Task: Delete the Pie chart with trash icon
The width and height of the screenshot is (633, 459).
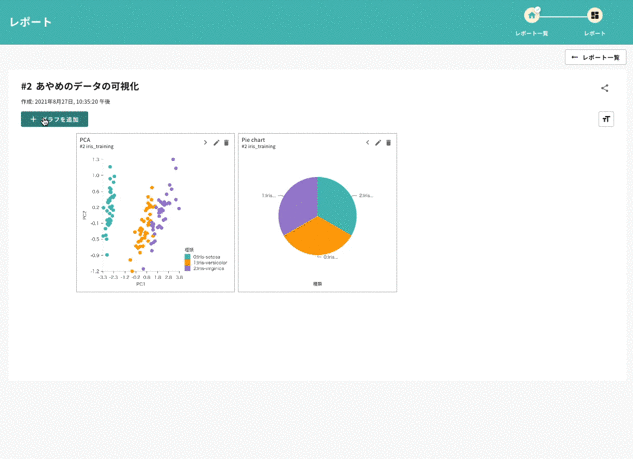Action: click(389, 143)
